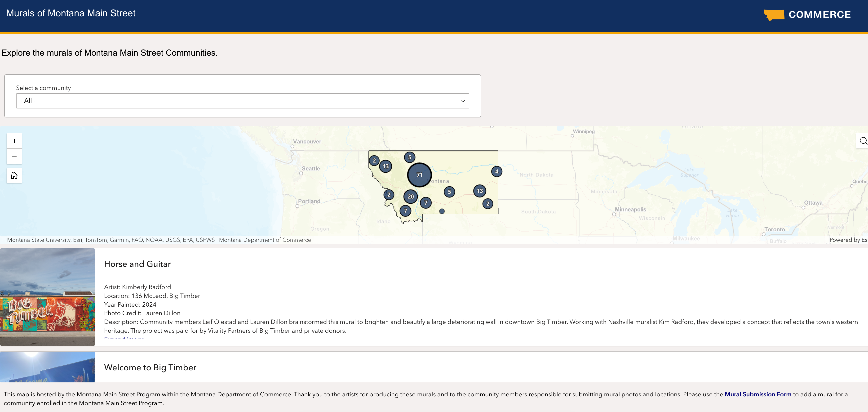Open the Horse and Guitar mural thumbnail

coord(48,297)
